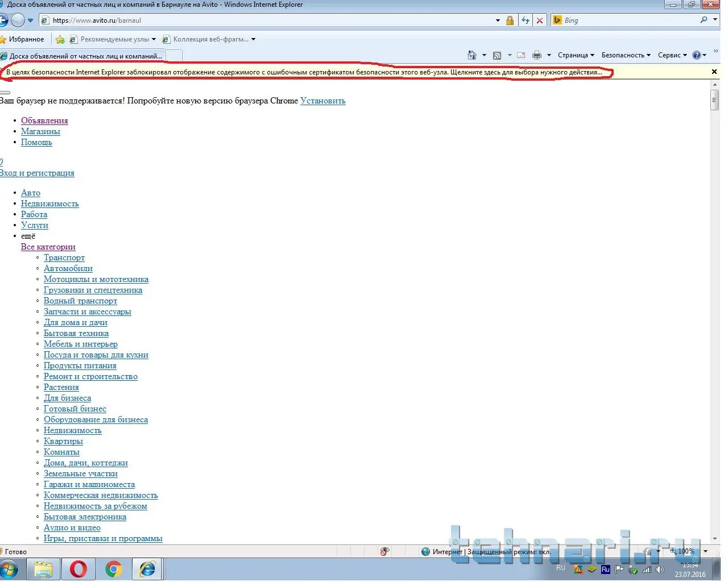Open the zoom level dropdown arrow
The width and height of the screenshot is (728, 582).
pyautogui.click(x=705, y=551)
